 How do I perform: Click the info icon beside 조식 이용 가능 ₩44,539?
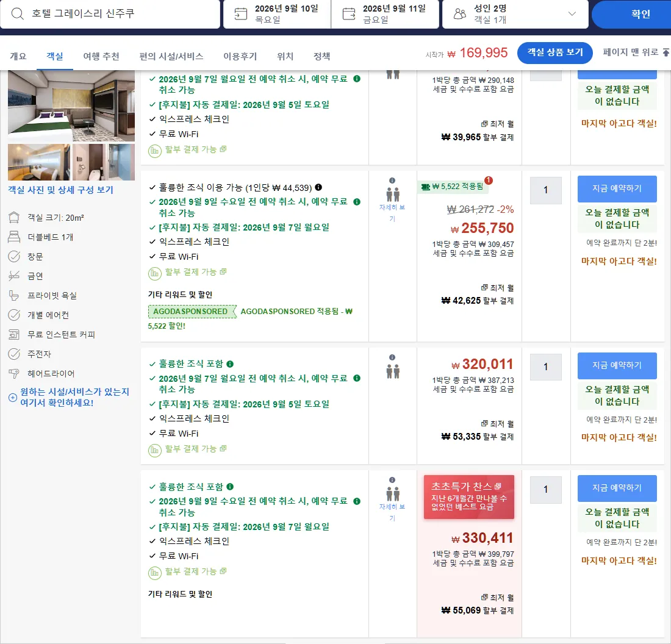(318, 187)
